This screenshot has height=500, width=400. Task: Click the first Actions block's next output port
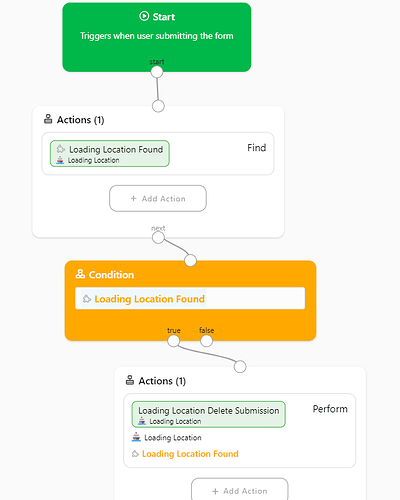point(158,238)
